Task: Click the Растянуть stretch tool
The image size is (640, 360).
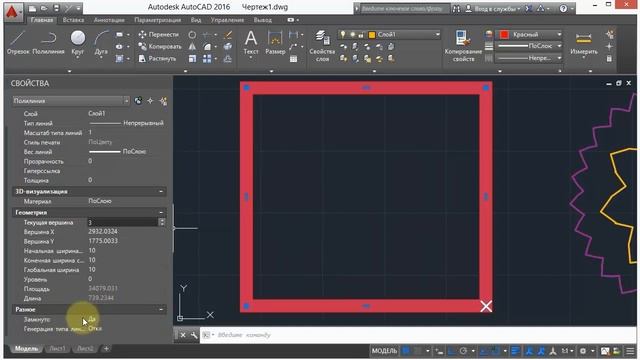Action: point(157,58)
